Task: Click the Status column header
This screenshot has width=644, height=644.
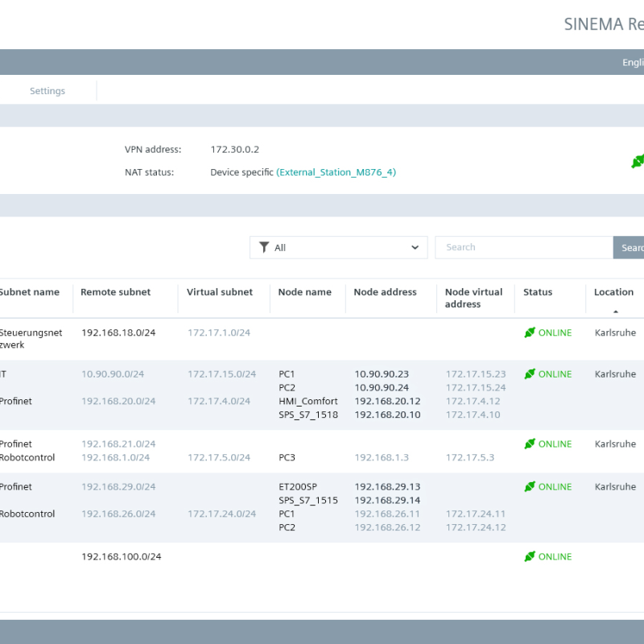Action: point(538,292)
